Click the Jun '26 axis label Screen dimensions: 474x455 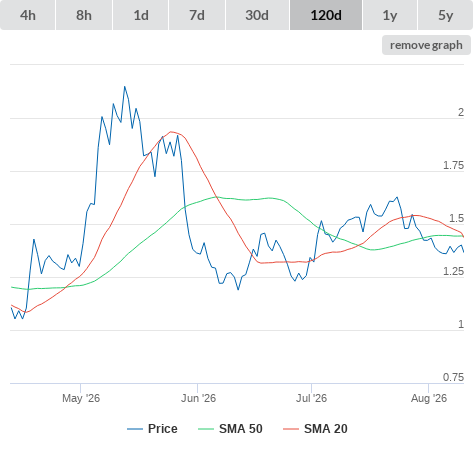pos(198,398)
